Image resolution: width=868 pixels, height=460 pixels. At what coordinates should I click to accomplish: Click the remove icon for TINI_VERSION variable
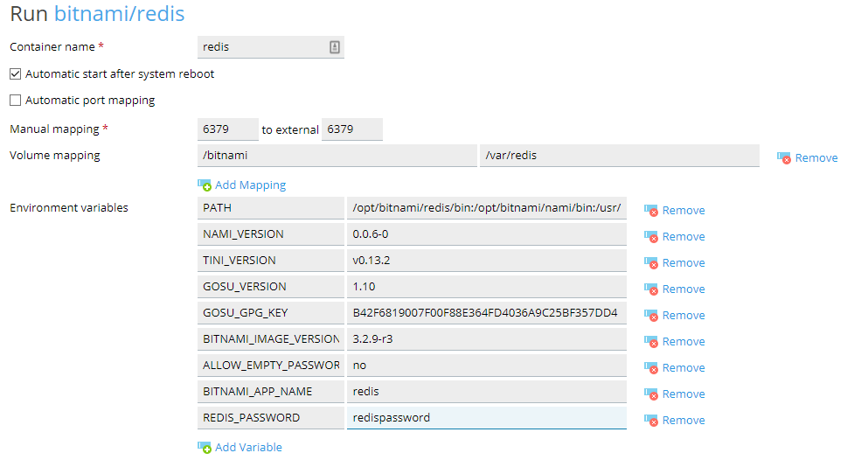point(651,263)
